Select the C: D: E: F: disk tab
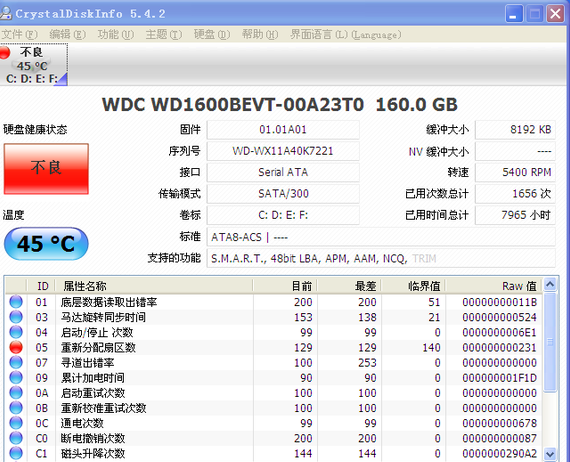Viewport: 570px width, 462px height. point(33,65)
